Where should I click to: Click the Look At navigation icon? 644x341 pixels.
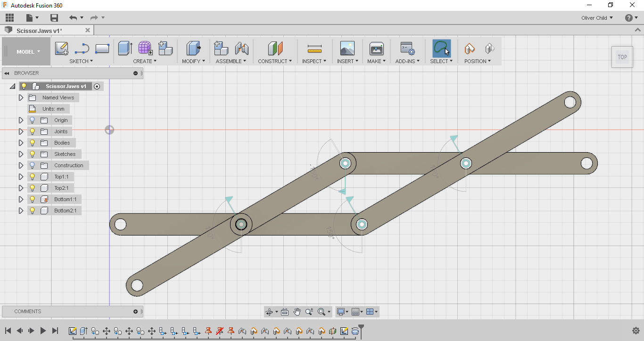tap(285, 312)
